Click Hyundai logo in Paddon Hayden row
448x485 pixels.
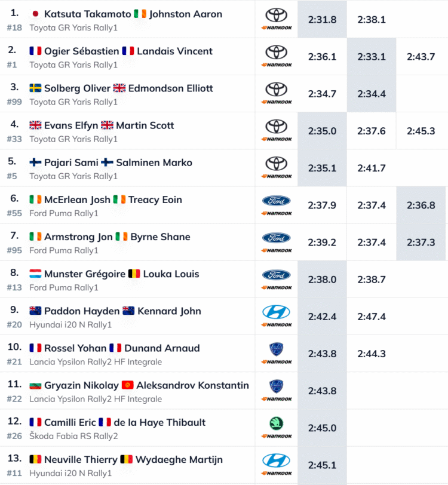click(x=276, y=312)
